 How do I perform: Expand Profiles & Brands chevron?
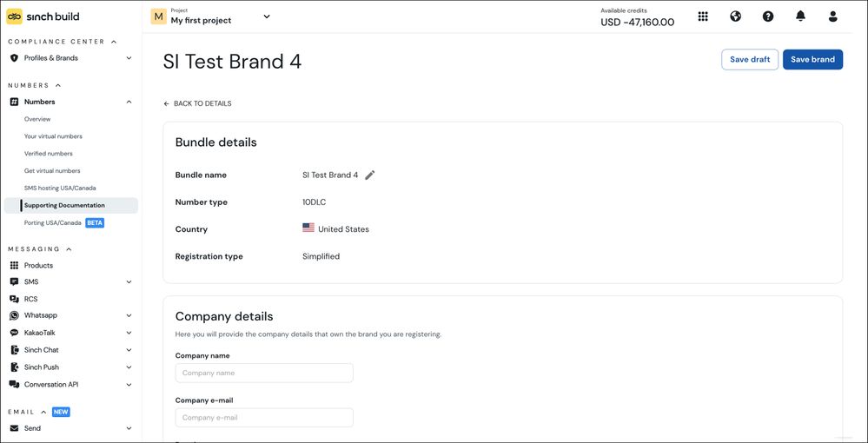pos(129,58)
